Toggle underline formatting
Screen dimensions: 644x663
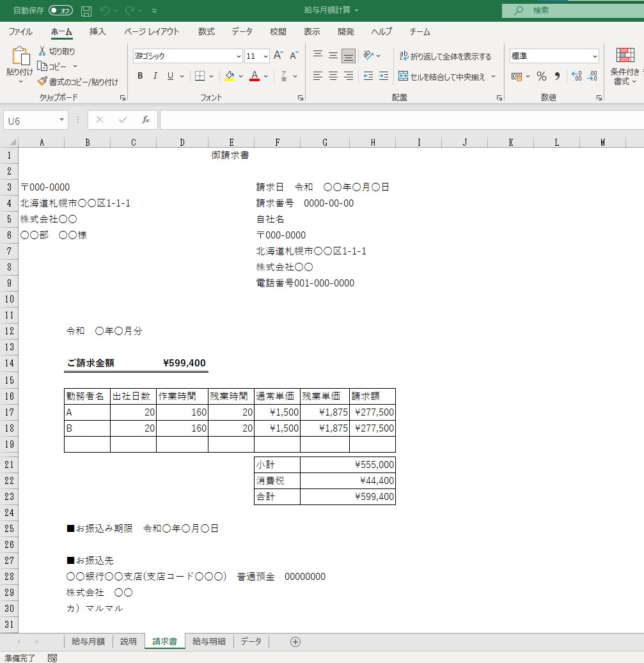[170, 76]
